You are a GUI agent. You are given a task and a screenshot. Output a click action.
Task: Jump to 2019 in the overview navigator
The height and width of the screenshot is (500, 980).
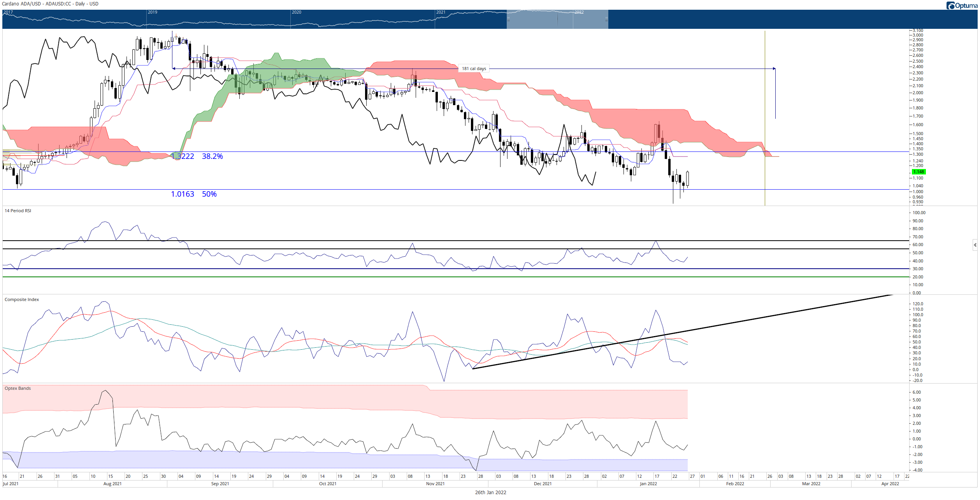point(152,12)
